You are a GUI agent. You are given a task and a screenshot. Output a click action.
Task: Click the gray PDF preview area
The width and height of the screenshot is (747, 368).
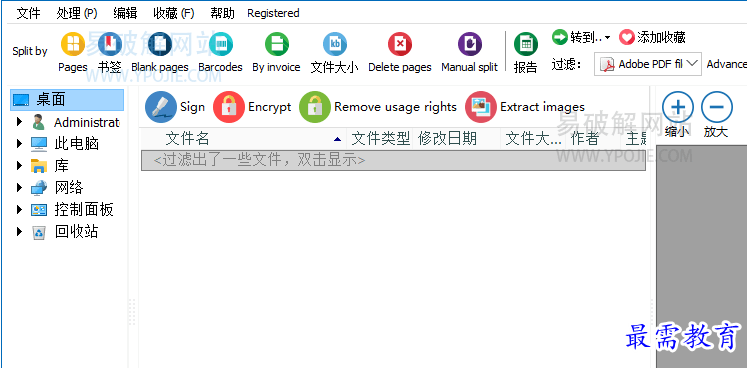pyautogui.click(x=701, y=256)
